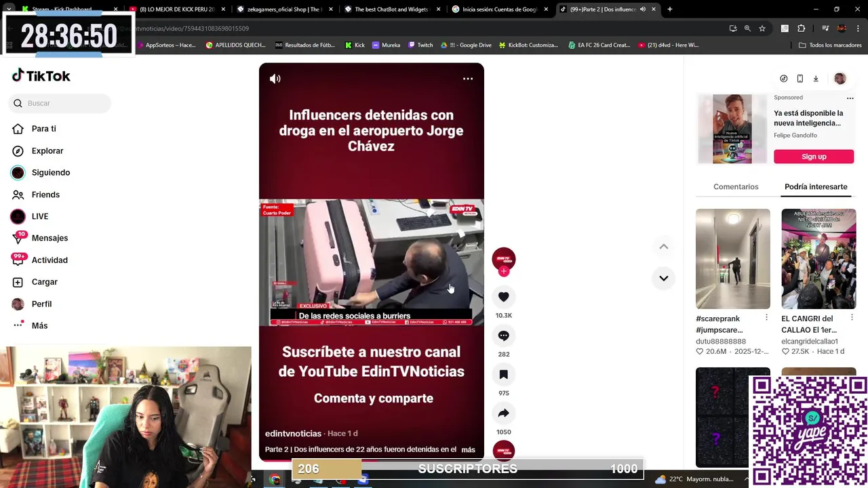Open elcangridelcallao1 profile link
Viewport: 868px width, 488px height.
coord(810,341)
